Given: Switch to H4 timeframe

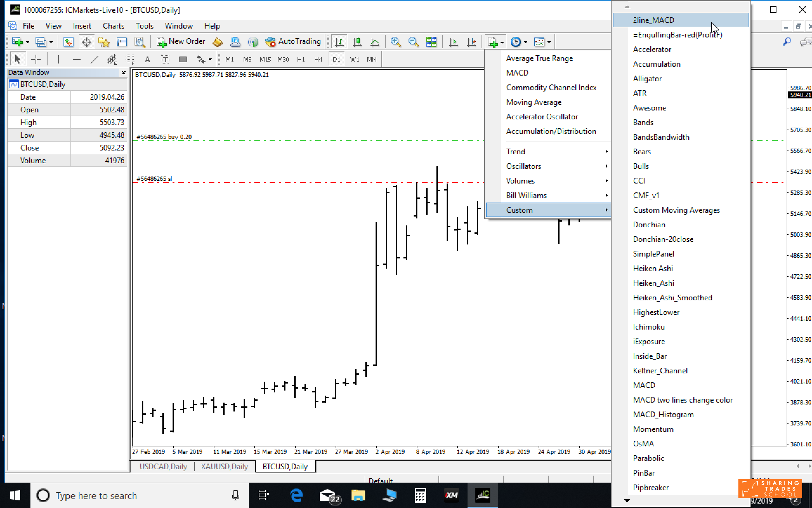Looking at the screenshot, I should pyautogui.click(x=318, y=59).
